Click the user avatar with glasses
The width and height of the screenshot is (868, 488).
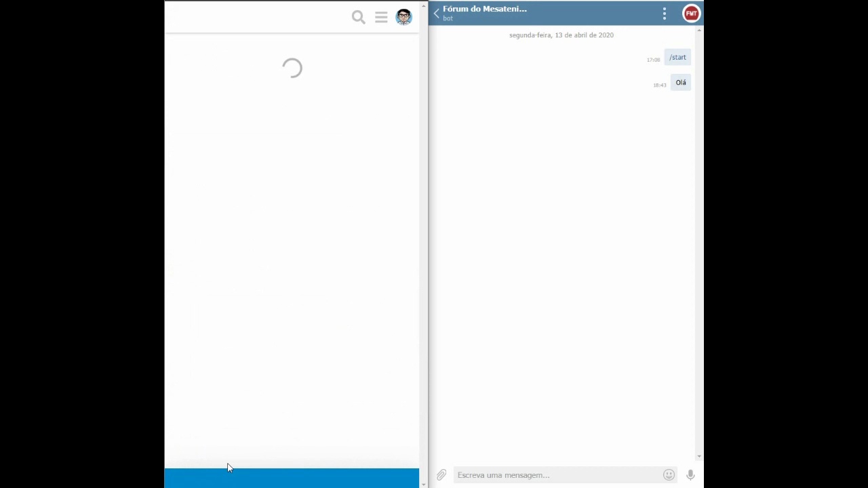click(403, 17)
